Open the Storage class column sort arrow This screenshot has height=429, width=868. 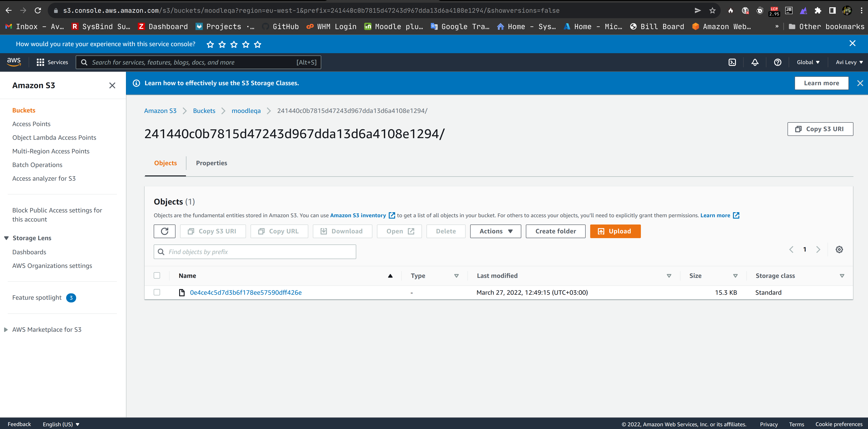pyautogui.click(x=842, y=276)
